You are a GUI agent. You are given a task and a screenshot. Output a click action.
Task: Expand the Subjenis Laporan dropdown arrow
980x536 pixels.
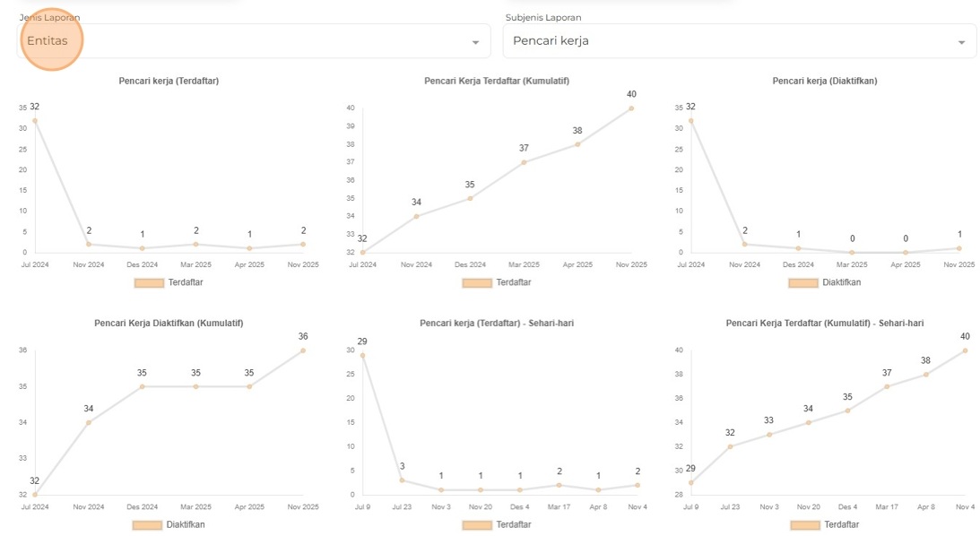(961, 42)
